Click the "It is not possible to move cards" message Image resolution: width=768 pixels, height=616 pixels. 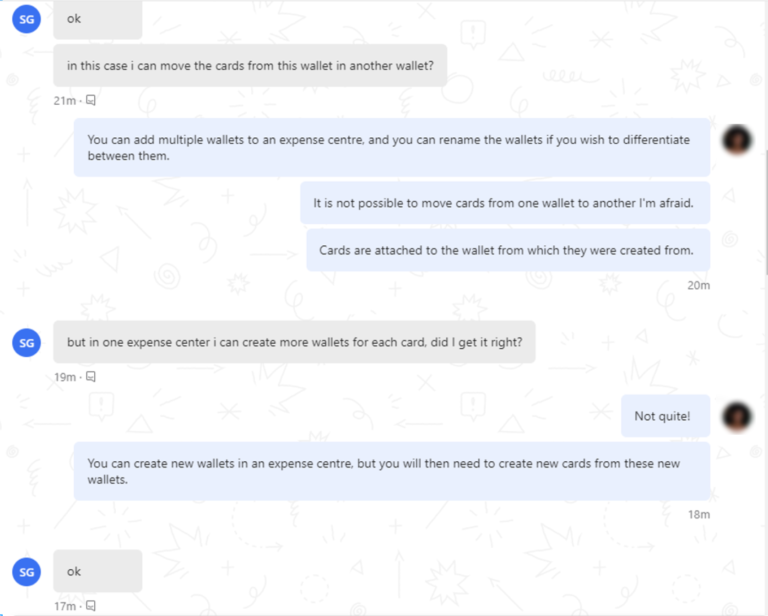504,203
